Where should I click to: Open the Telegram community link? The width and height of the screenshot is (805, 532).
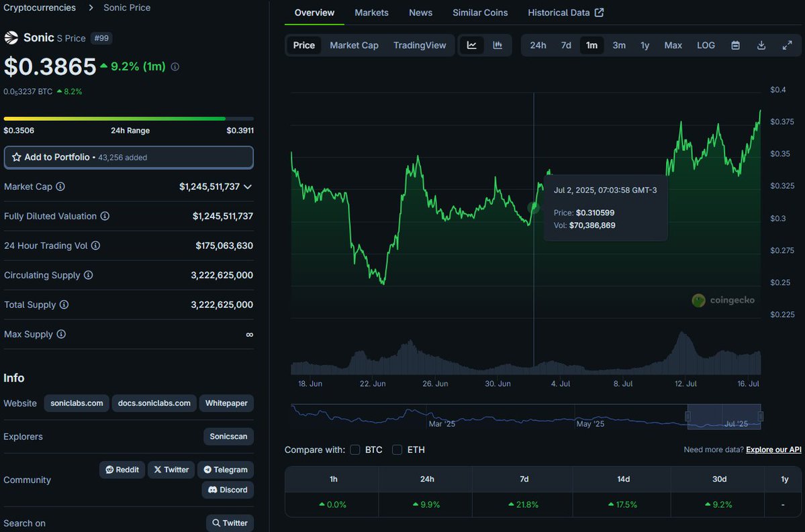[x=226, y=470]
